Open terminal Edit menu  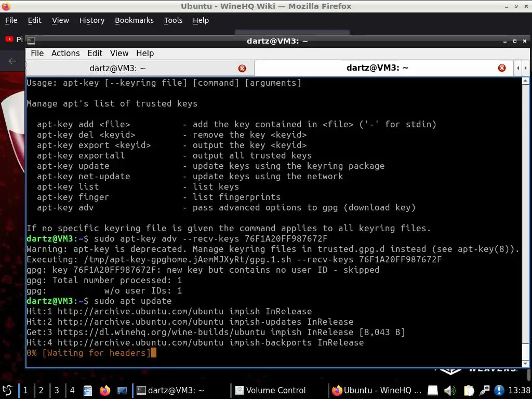point(95,54)
